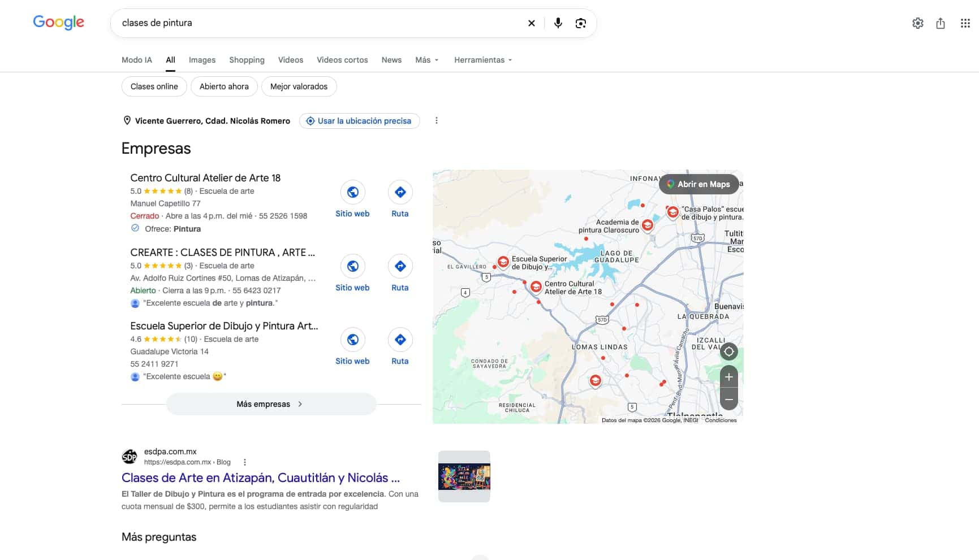This screenshot has height=560, width=979.
Task: Click the Google logo
Action: tap(59, 23)
